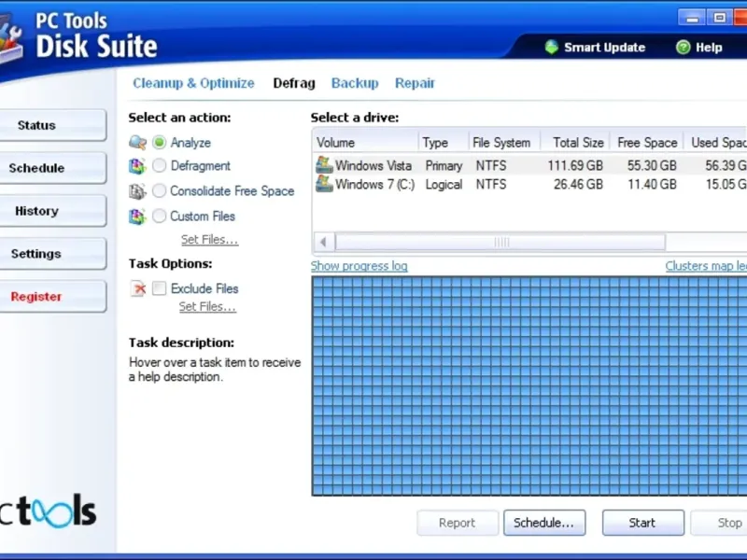This screenshot has height=560, width=747.
Task: Click the Windows 7 (C:) drive icon
Action: point(324,184)
